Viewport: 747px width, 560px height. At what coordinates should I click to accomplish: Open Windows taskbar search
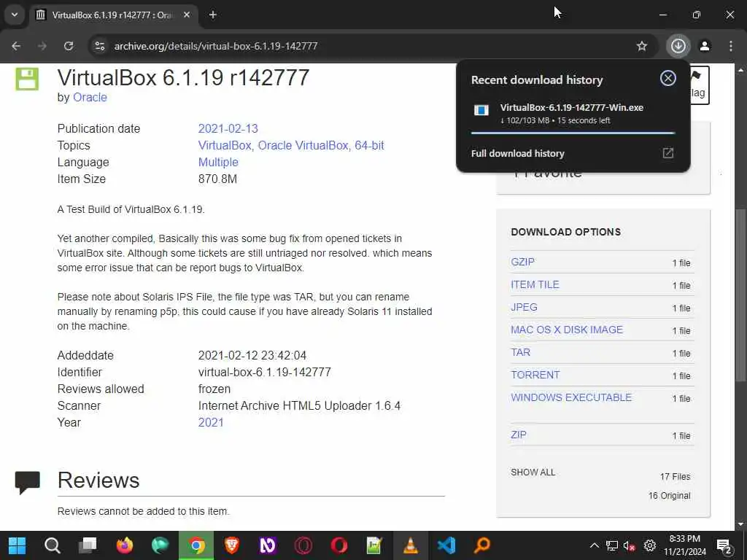point(53,545)
